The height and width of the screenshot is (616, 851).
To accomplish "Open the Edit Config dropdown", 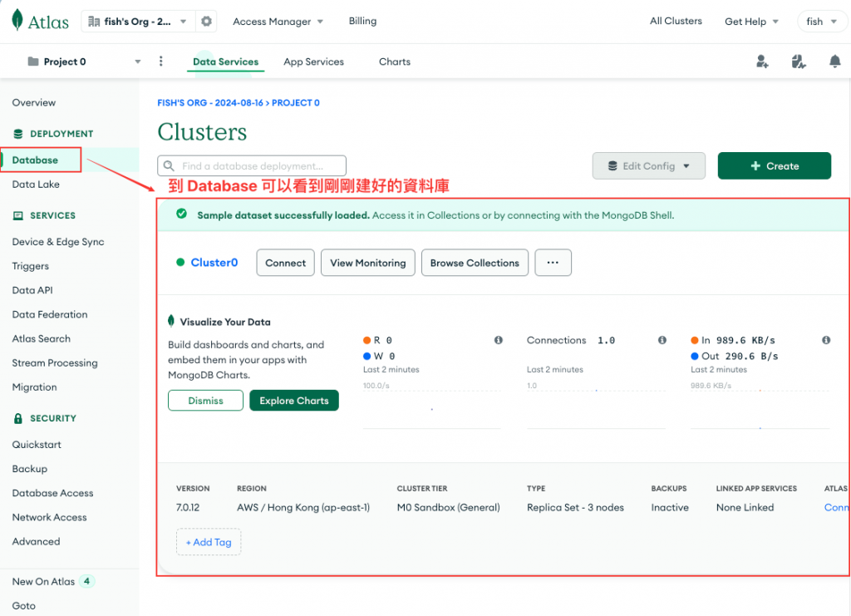I will (x=648, y=166).
